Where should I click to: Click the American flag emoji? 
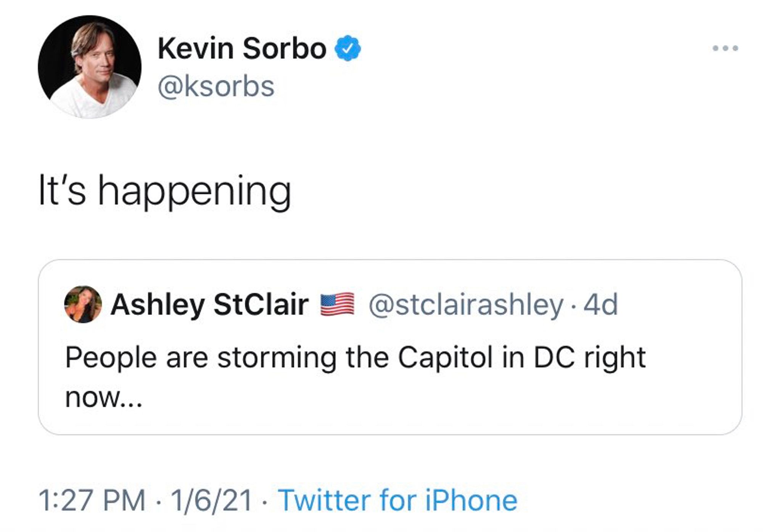[337, 304]
